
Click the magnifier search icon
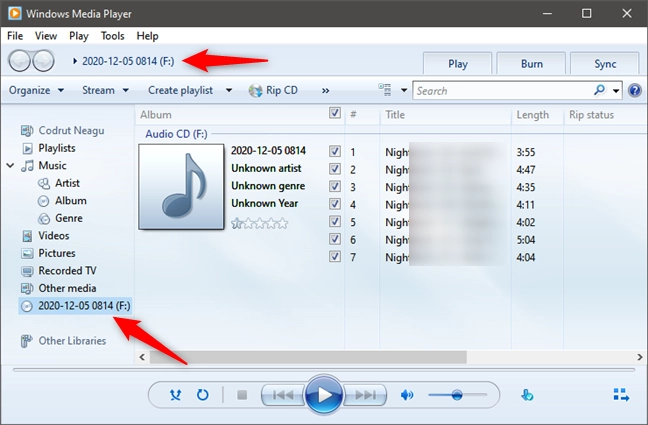tap(599, 90)
